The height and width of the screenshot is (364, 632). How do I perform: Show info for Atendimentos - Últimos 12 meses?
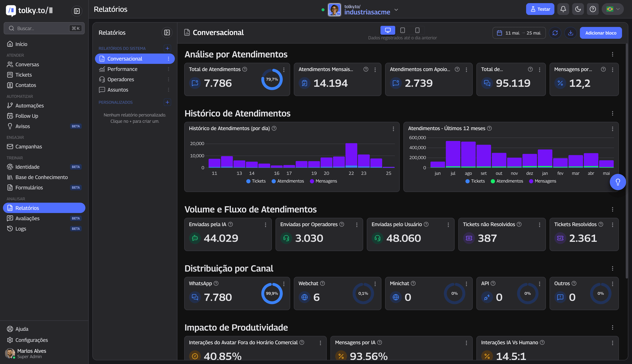(489, 128)
